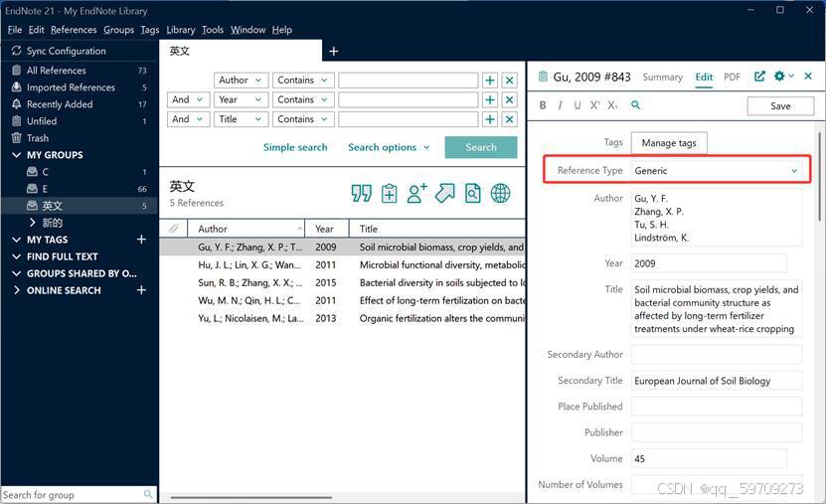The image size is (826, 504).
Task: Open the Library menu
Action: [x=181, y=30]
